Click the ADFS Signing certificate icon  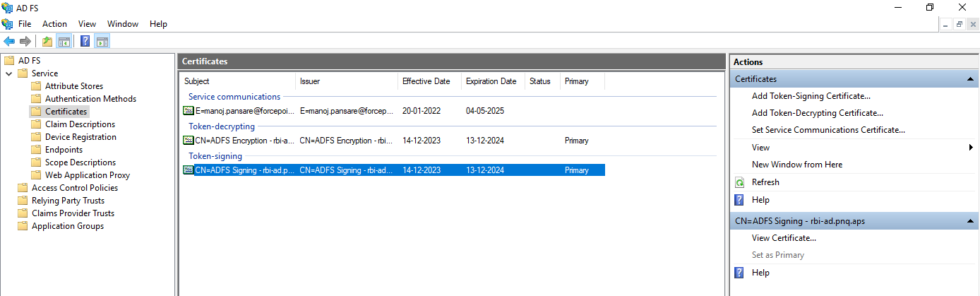(x=189, y=170)
